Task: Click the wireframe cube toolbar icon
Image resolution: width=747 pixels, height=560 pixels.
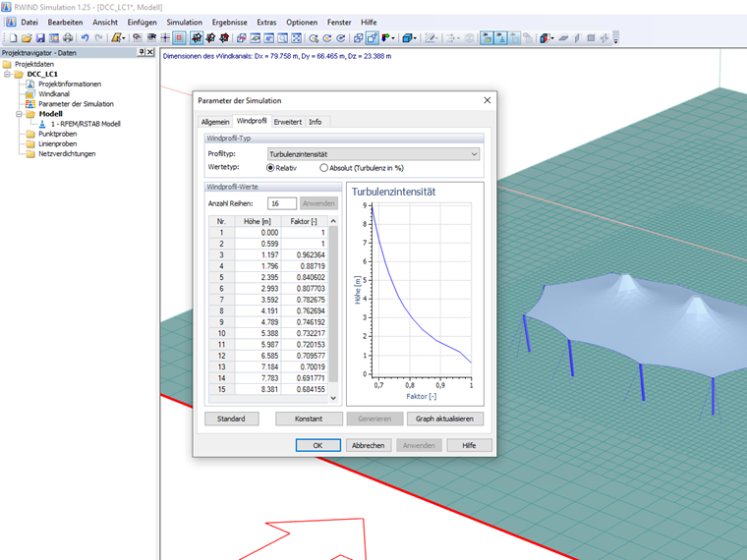Action: click(358, 38)
